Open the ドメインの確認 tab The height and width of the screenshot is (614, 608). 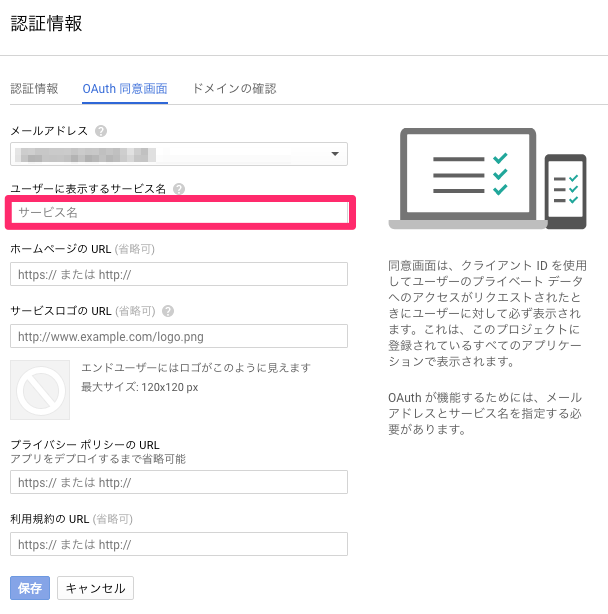coord(234,88)
